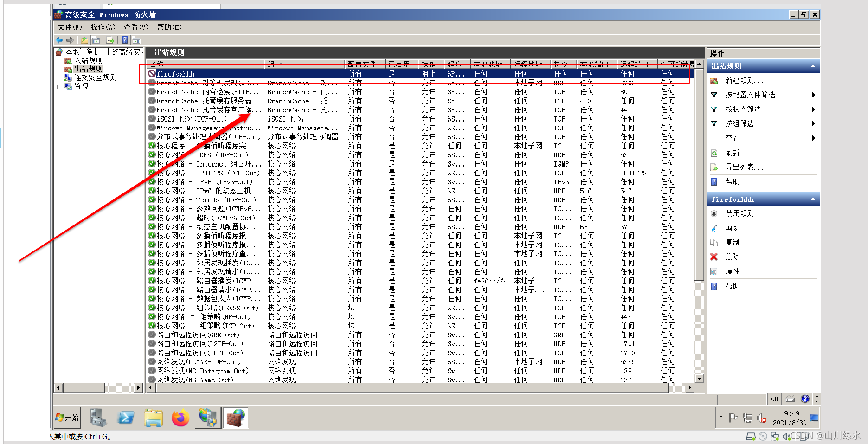Click the blue help toolbar icon
Image resolution: width=868 pixels, height=444 pixels.
[x=124, y=40]
